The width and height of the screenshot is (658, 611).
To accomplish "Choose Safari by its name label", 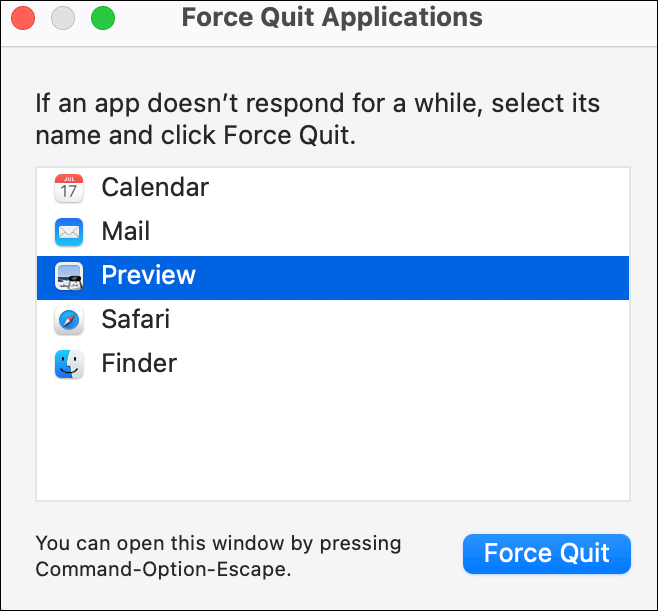I will point(136,320).
